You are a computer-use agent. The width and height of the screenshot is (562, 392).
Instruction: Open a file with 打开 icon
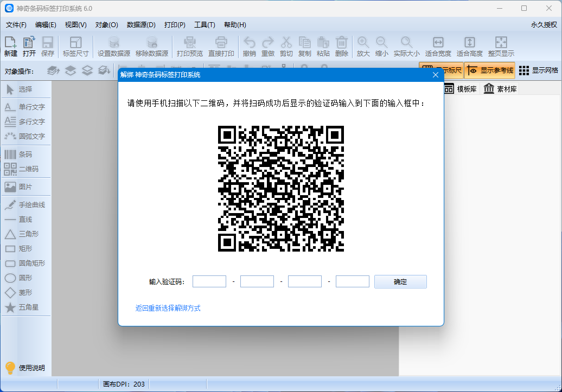(29, 47)
